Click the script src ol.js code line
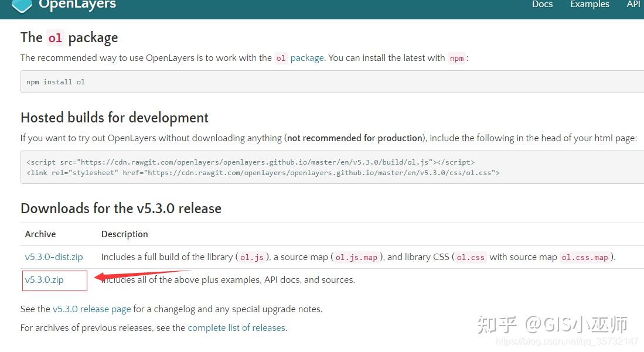 click(250, 162)
